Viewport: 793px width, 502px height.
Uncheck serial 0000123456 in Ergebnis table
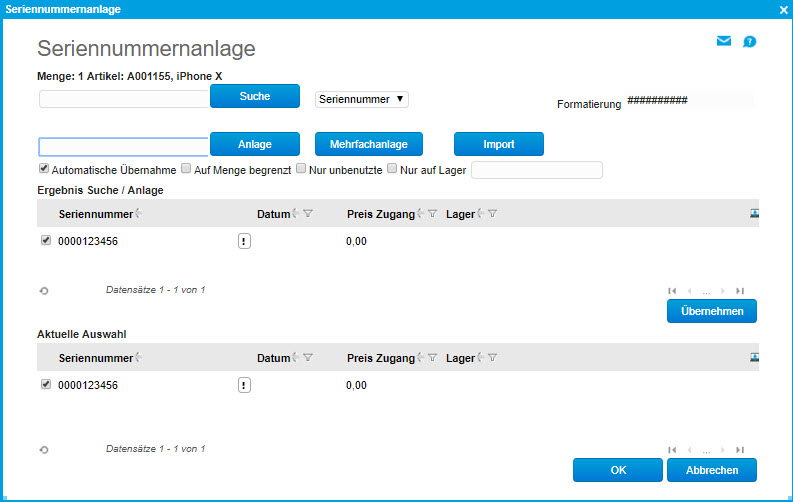46,240
